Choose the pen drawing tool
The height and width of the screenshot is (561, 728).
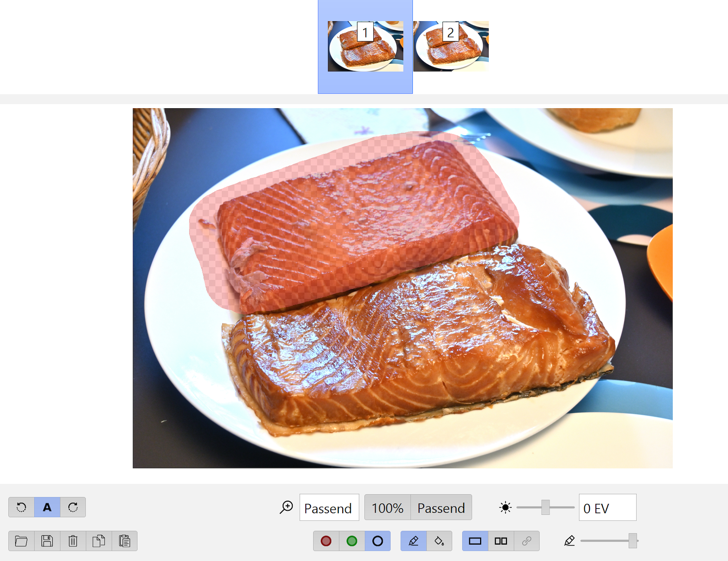pyautogui.click(x=414, y=541)
